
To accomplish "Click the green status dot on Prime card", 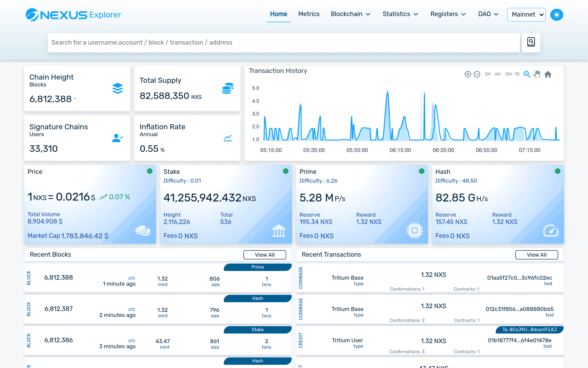I will click(x=421, y=171).
